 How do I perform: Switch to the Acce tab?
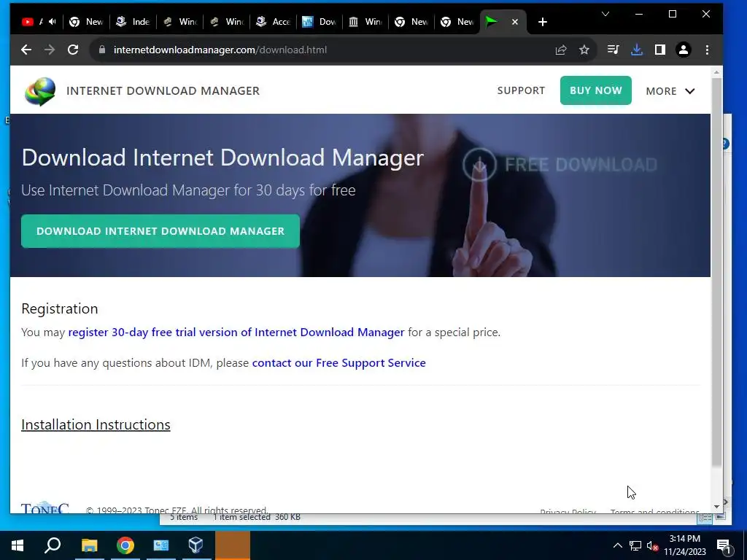pyautogui.click(x=273, y=22)
